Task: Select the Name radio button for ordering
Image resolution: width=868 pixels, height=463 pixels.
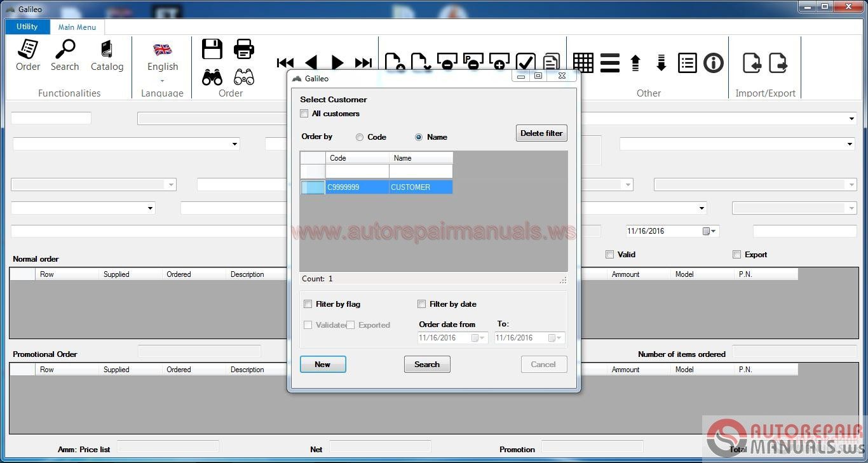Action: point(419,137)
